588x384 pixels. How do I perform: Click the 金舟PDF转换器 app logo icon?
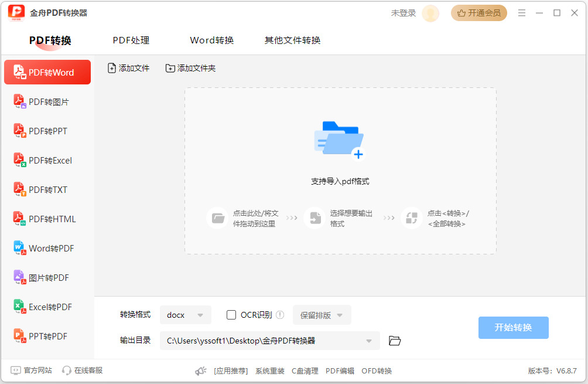click(x=16, y=13)
